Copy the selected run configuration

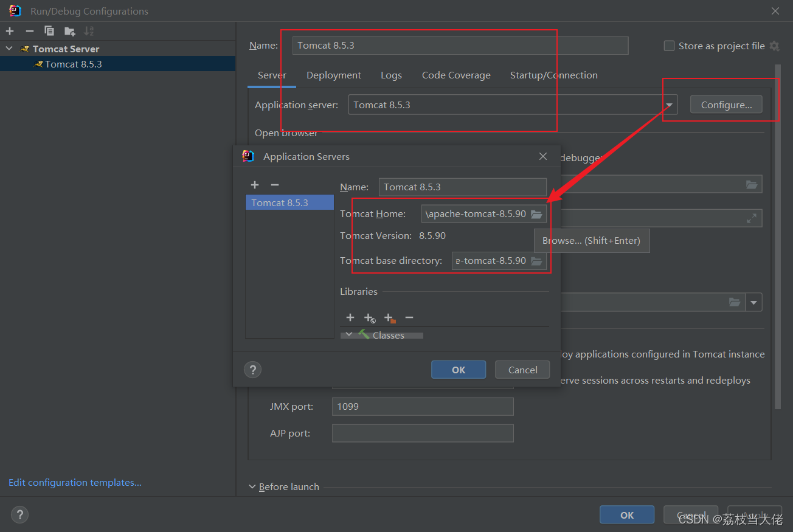click(x=49, y=31)
